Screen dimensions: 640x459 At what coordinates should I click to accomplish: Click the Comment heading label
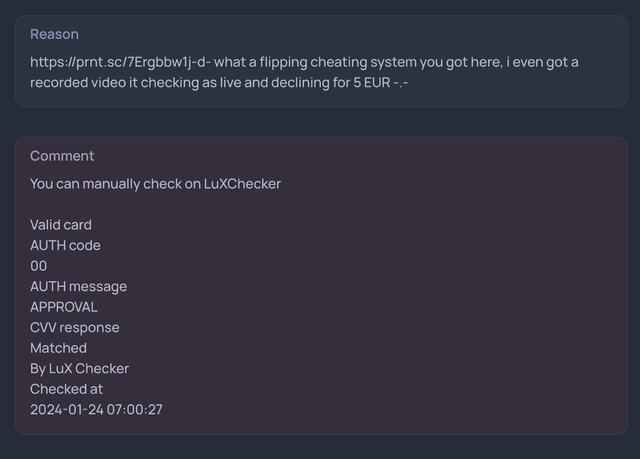pyautogui.click(x=62, y=156)
